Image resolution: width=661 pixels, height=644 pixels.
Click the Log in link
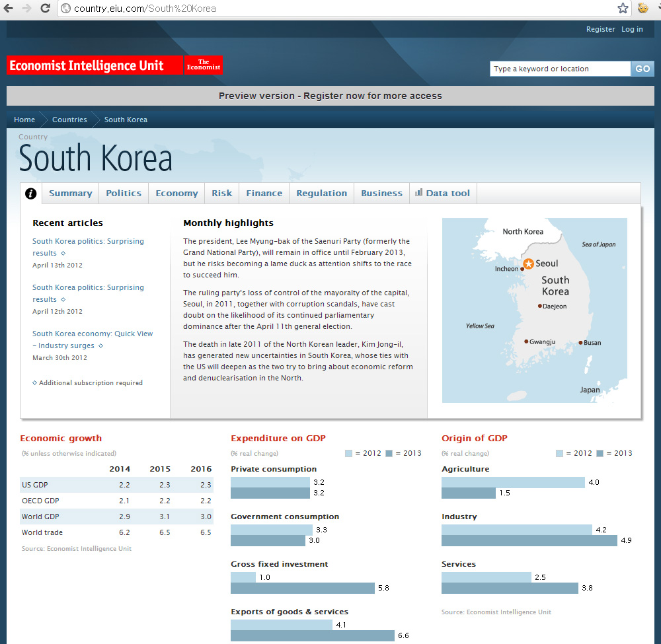pyautogui.click(x=632, y=29)
